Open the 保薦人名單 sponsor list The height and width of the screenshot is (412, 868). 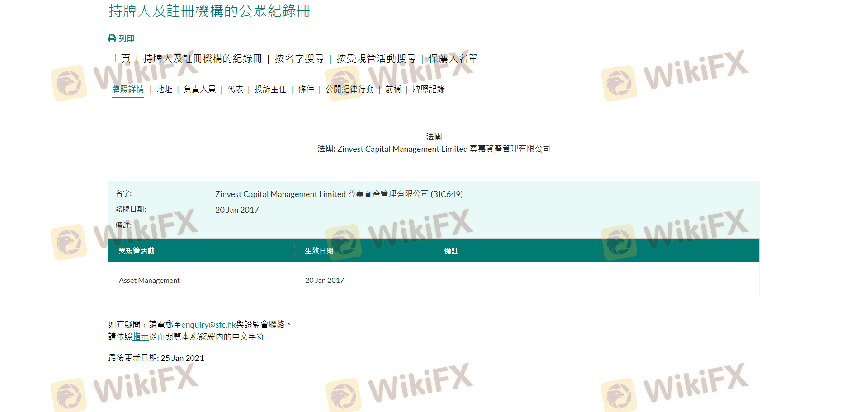click(453, 59)
